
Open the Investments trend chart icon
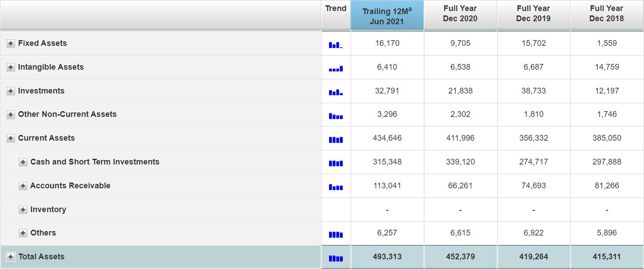click(336, 93)
